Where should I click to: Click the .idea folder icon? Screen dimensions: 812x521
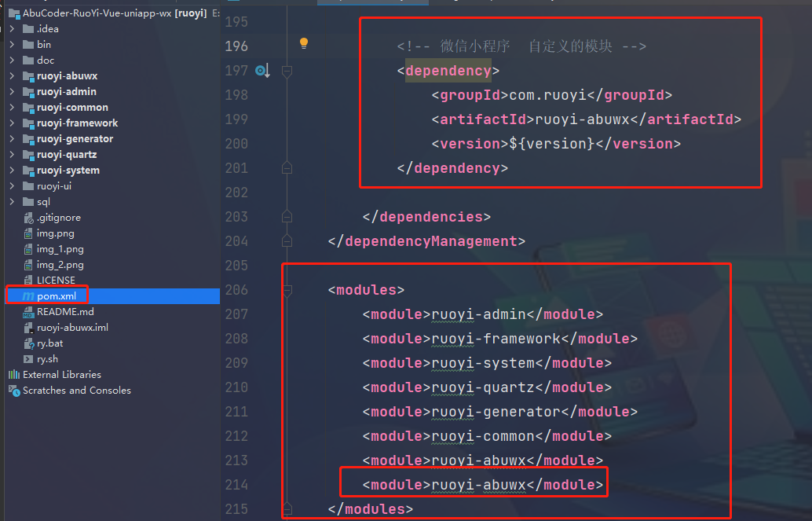tap(28, 29)
